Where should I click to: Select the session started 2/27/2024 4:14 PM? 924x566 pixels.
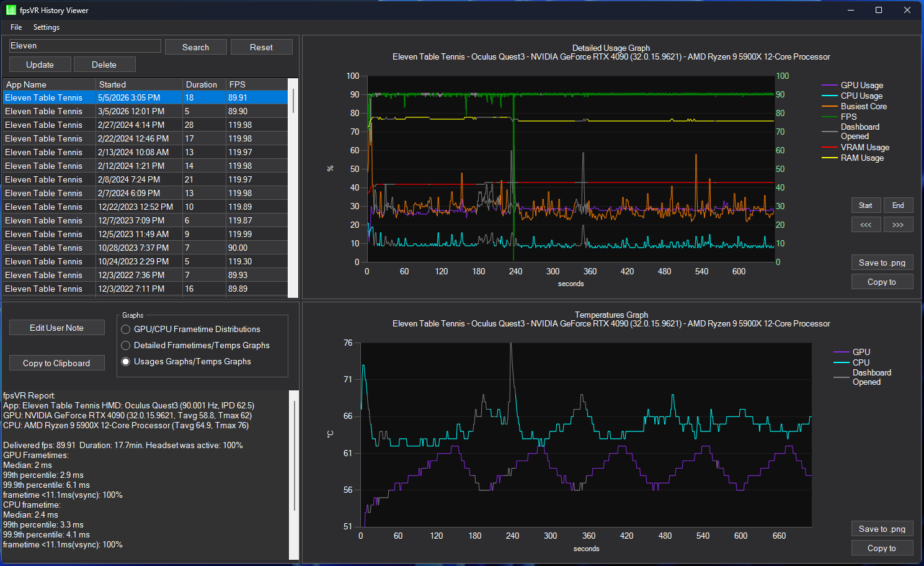tap(145, 125)
